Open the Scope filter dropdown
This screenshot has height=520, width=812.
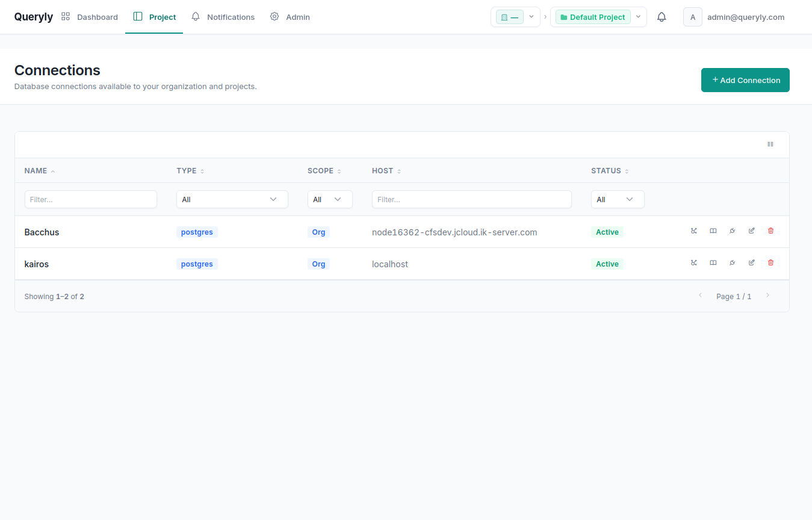point(330,199)
